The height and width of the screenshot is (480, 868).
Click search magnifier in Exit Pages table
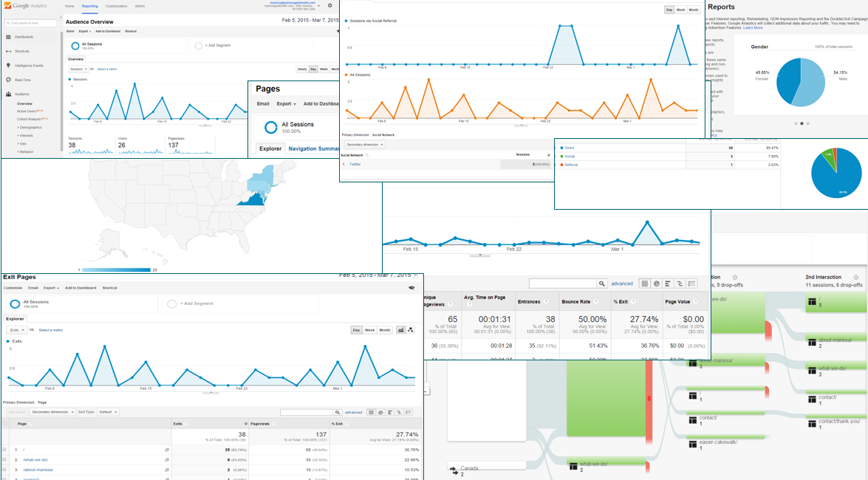[x=337, y=413]
